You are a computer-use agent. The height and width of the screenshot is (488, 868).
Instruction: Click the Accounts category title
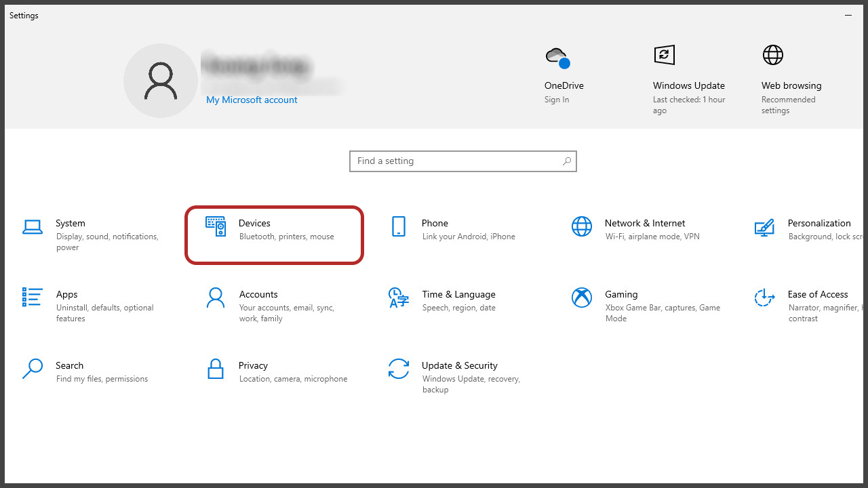[x=258, y=294]
